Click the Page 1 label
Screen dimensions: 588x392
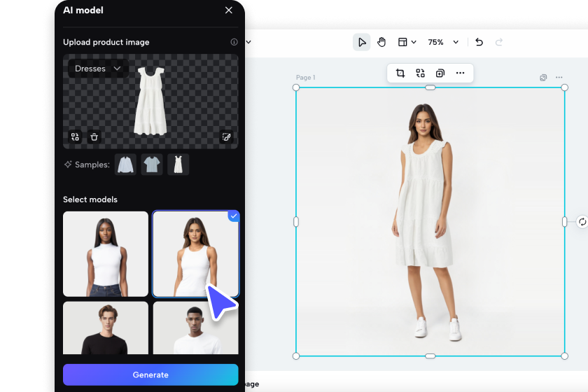point(306,77)
